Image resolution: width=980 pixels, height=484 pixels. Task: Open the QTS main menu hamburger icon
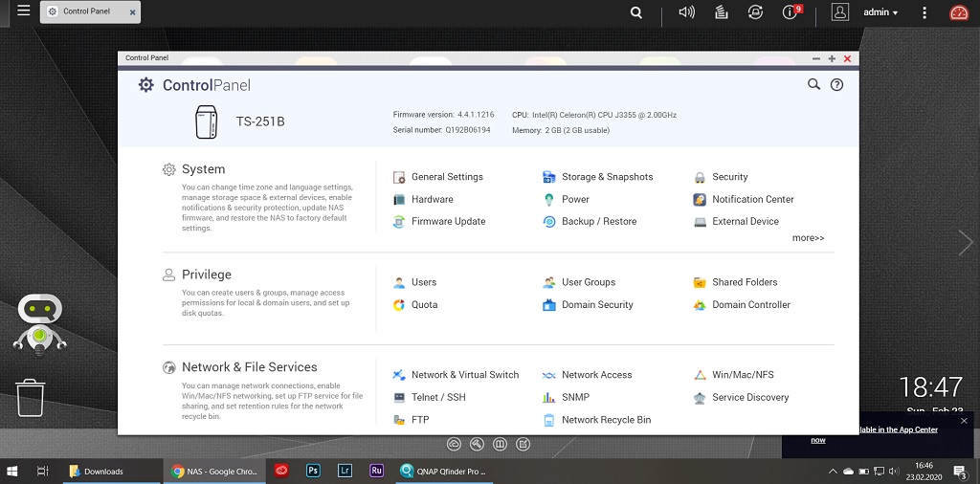pos(24,11)
